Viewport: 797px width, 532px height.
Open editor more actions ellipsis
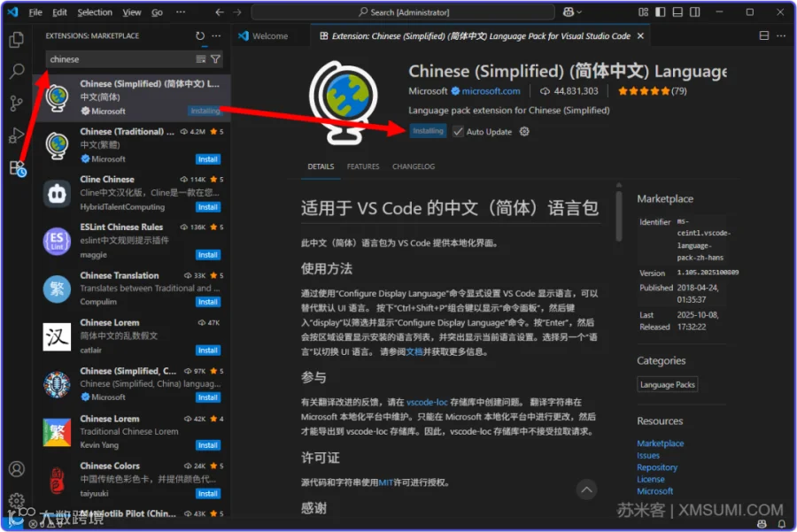[781, 35]
